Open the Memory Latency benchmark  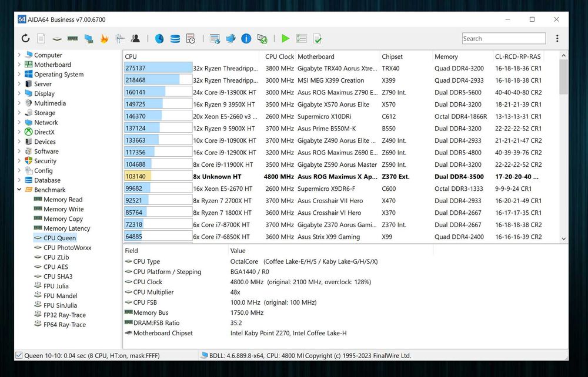[x=67, y=228]
